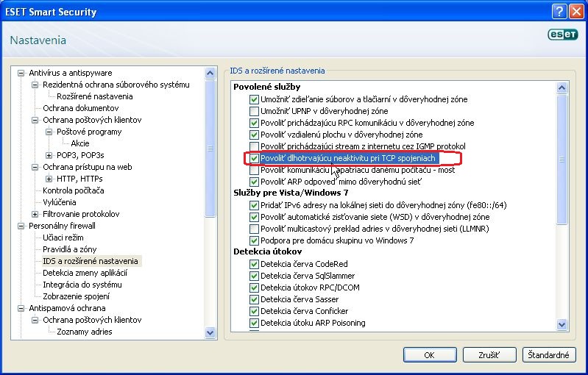
Task: Click down arrow of tree scrollbar
Action: click(210, 332)
